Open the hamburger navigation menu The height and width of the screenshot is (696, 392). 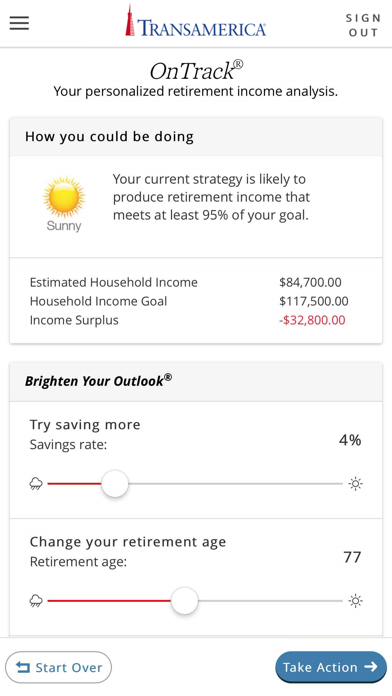coord(19,23)
